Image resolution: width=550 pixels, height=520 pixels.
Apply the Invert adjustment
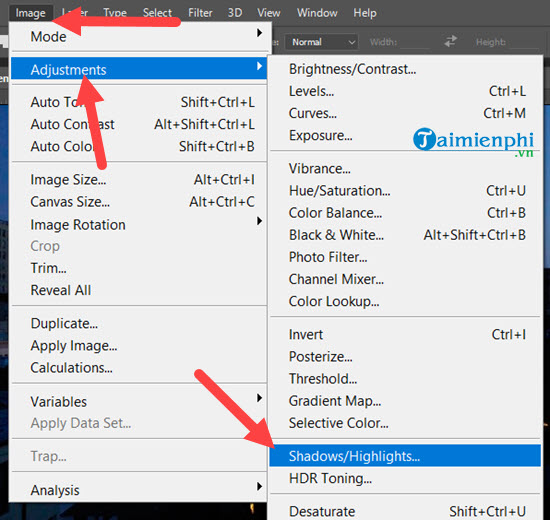pyautogui.click(x=405, y=334)
